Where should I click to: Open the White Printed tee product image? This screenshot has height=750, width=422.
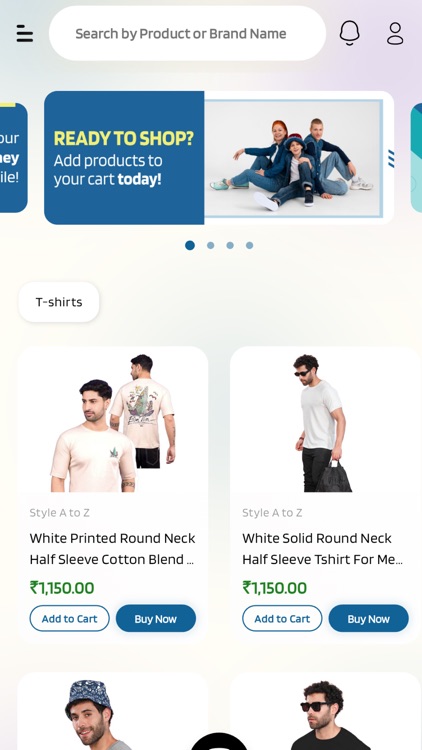(113, 423)
